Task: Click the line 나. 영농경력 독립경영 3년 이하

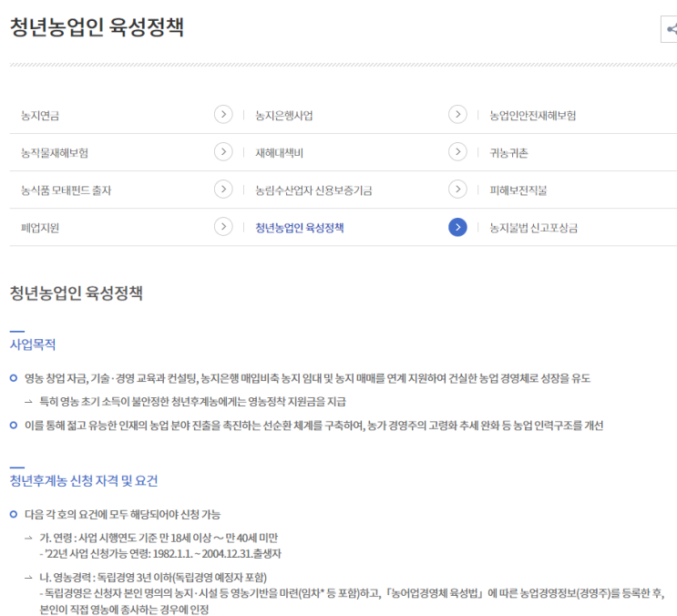Action: pyautogui.click(x=153, y=578)
